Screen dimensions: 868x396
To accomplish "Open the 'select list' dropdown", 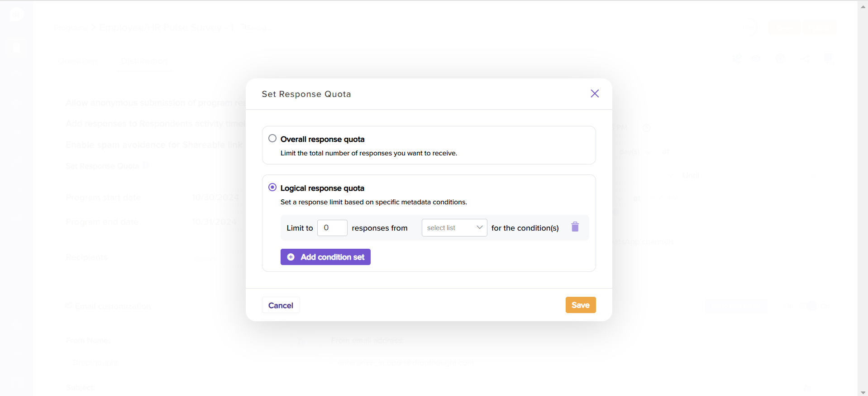I will tap(454, 228).
